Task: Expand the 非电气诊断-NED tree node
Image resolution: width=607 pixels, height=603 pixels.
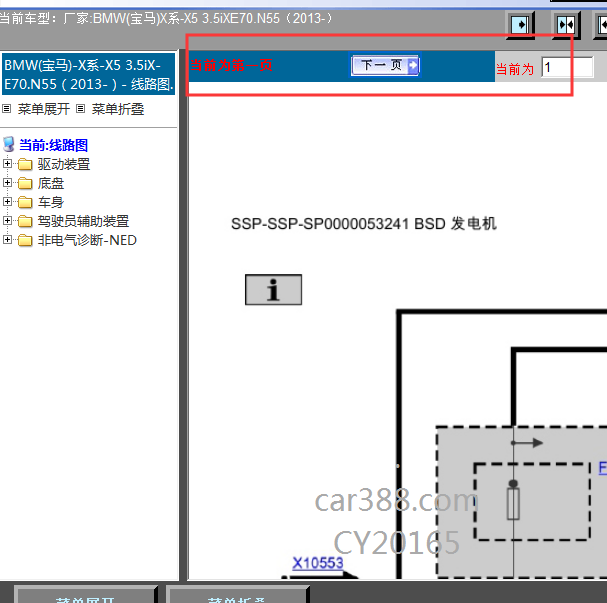Action: click(x=7, y=240)
